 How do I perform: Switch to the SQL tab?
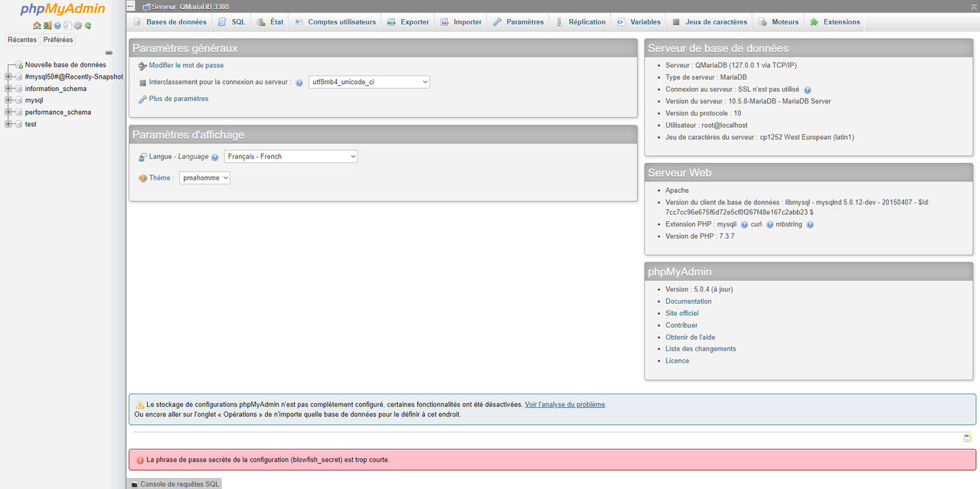(231, 22)
